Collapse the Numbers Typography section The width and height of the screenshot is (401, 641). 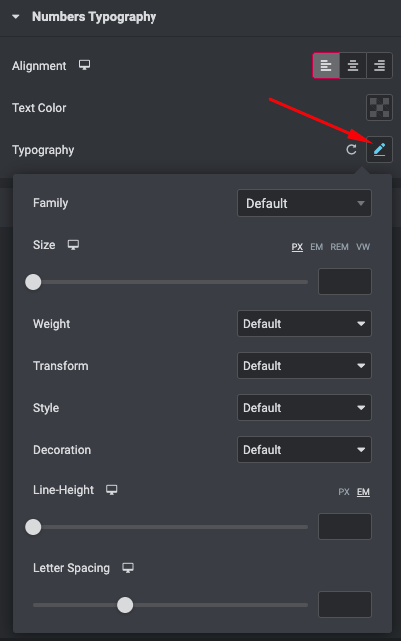pyautogui.click(x=16, y=17)
